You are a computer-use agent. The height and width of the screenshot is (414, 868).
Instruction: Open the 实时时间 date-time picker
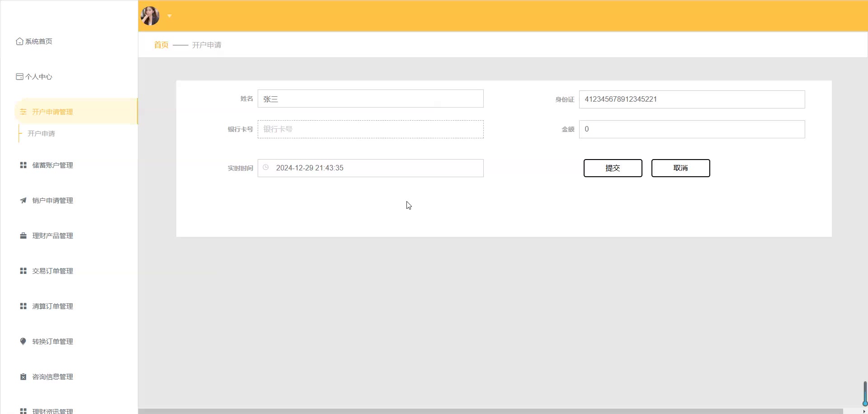(370, 168)
